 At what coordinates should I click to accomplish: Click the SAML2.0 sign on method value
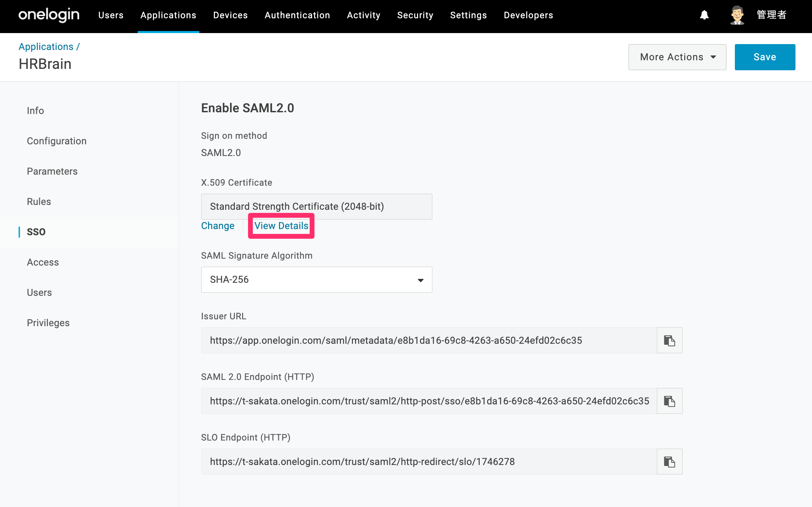[x=221, y=153]
